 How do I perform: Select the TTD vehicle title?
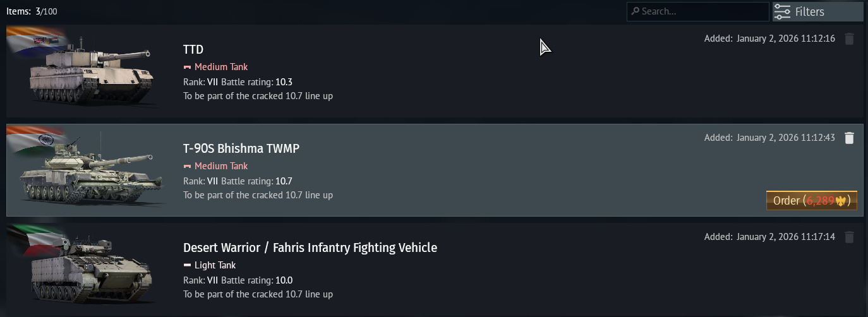click(x=193, y=50)
